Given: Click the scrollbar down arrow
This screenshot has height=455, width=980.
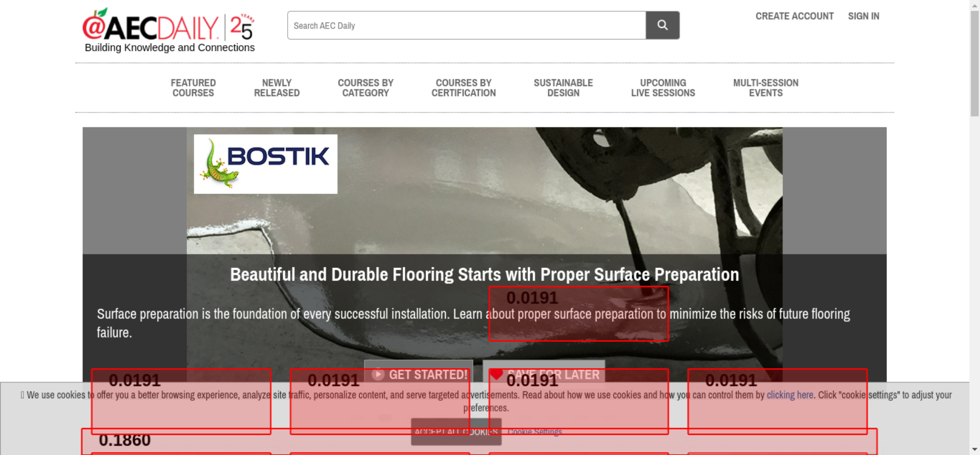Looking at the screenshot, I should click(975, 449).
